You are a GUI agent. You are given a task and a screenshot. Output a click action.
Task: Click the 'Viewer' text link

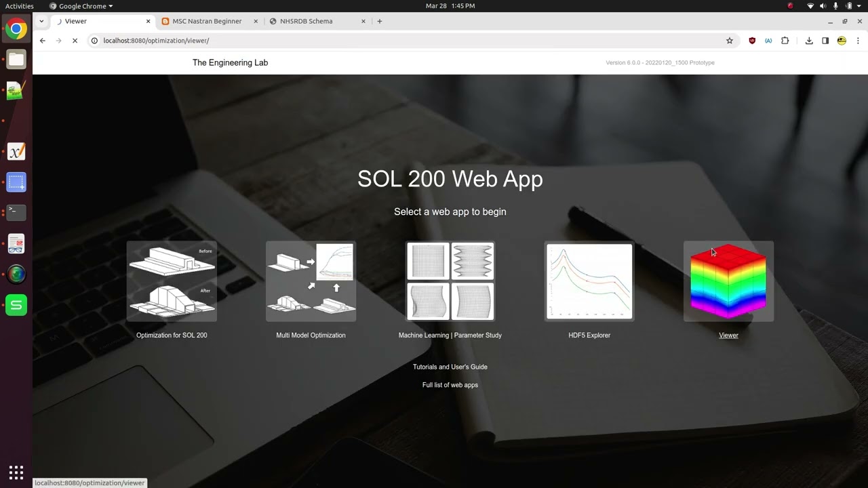tap(728, 335)
